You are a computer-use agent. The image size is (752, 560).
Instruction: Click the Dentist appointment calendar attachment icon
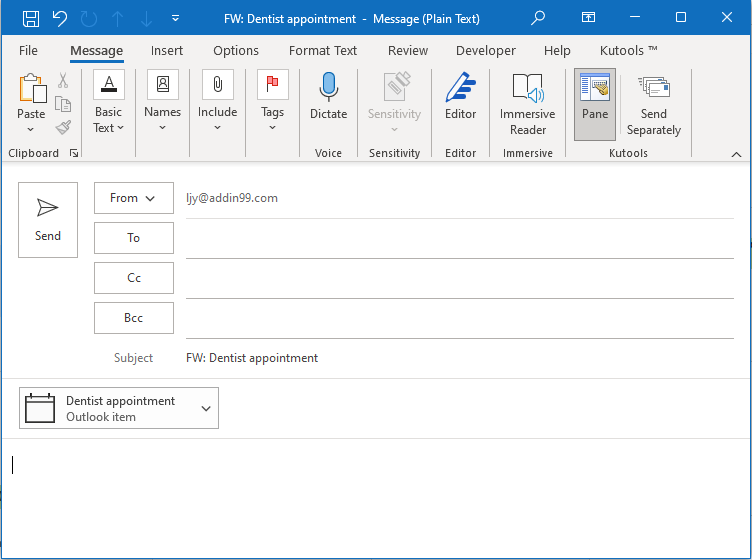pos(40,408)
